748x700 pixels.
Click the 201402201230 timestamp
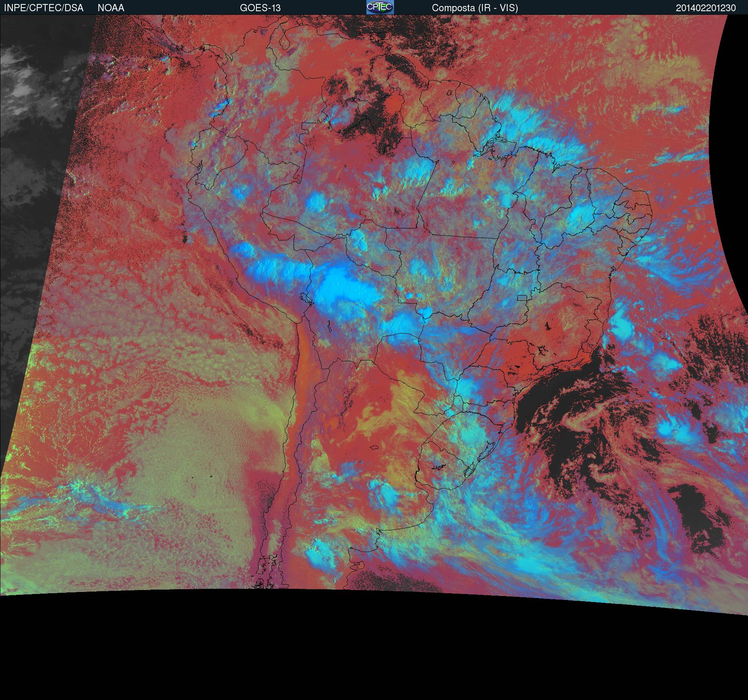[x=706, y=8]
